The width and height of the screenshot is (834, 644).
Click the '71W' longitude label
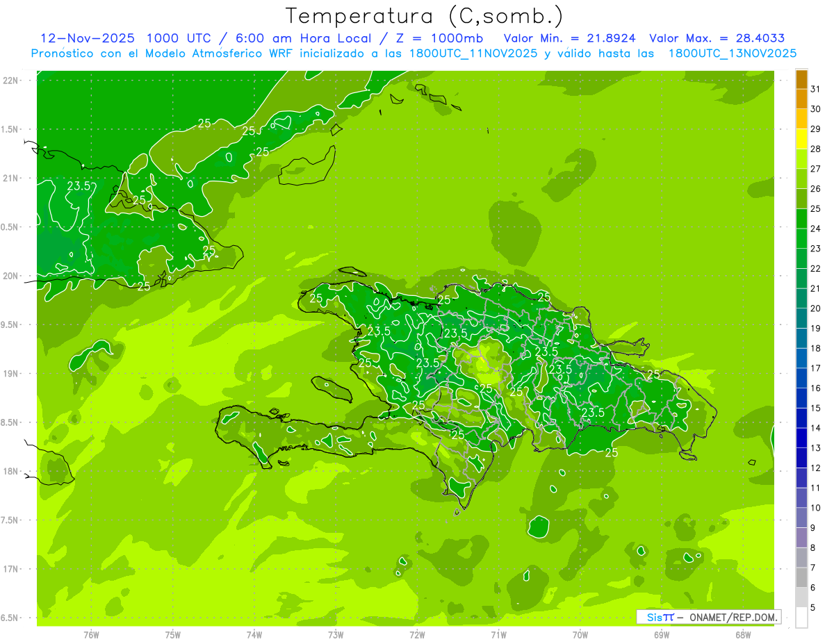pos(498,635)
